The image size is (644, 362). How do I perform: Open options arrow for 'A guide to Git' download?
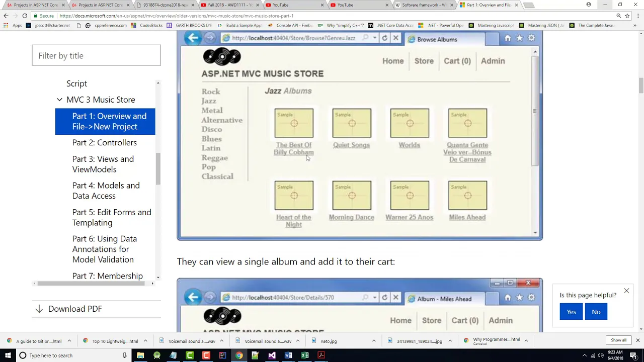tap(69, 341)
